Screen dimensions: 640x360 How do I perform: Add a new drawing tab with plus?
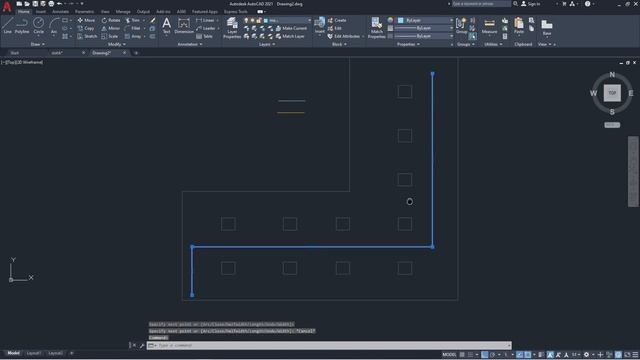coord(136,53)
